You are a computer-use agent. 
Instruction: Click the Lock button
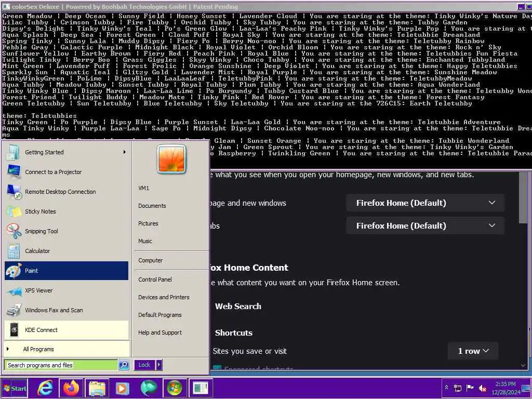[144, 365]
